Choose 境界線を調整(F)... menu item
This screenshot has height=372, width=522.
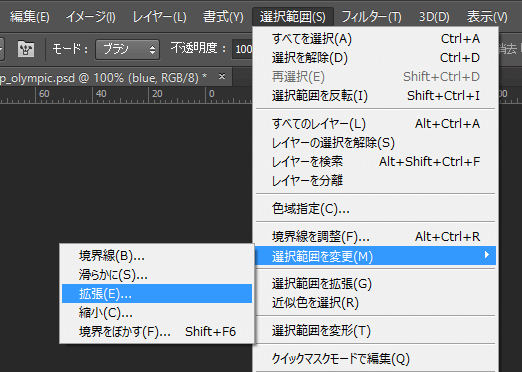point(376,237)
